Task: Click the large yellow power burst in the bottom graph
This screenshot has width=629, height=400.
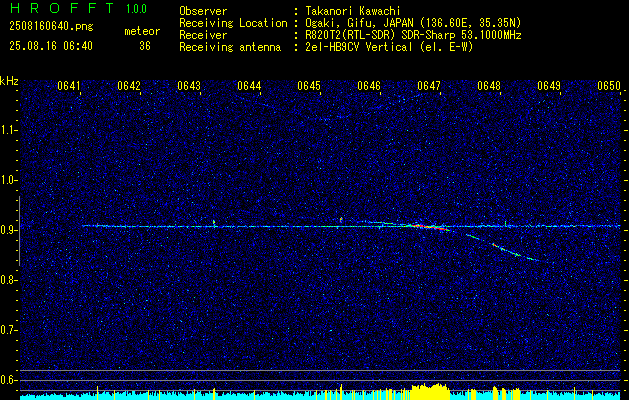Action: click(429, 391)
